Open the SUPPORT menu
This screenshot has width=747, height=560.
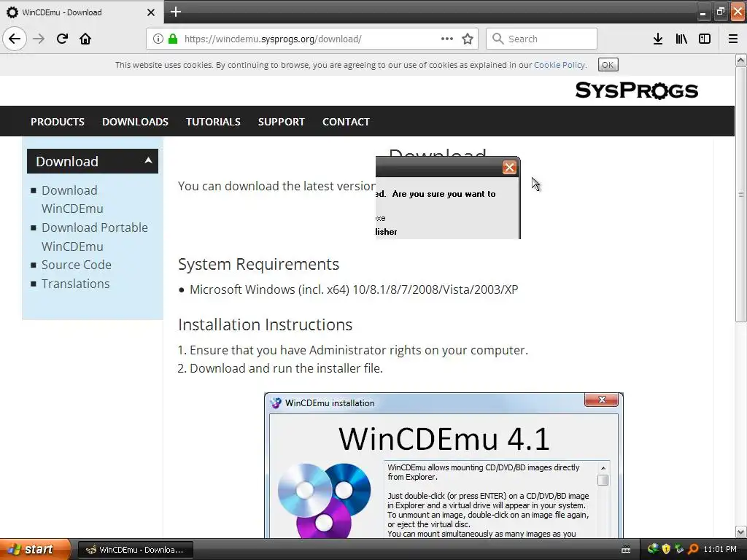tap(281, 122)
